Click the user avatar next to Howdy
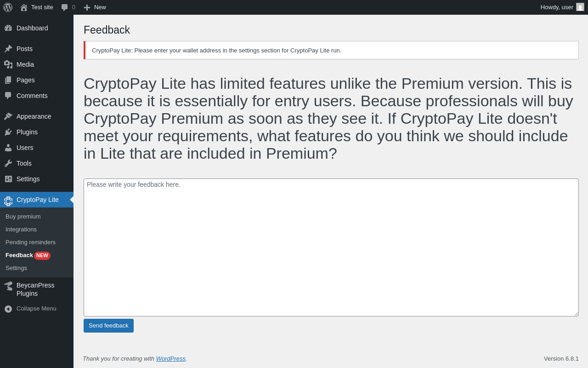 (x=580, y=7)
